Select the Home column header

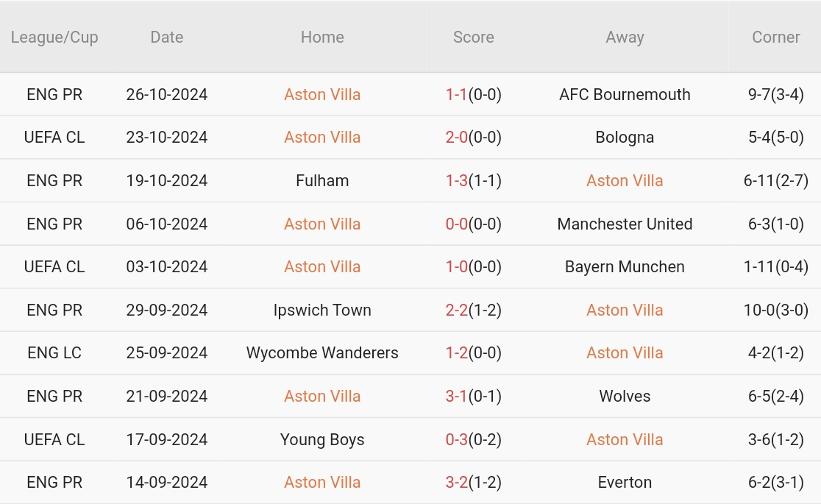(322, 38)
